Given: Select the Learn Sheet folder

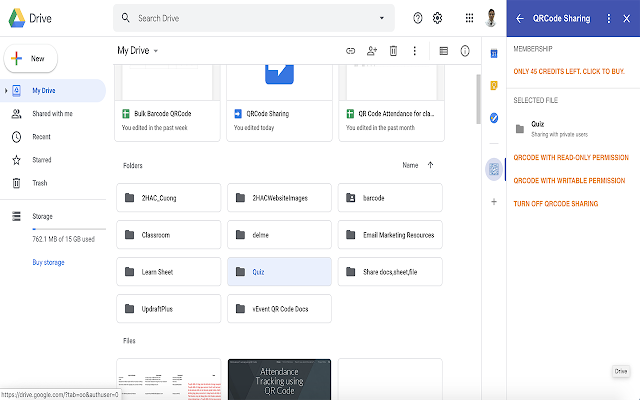Looking at the screenshot, I should click(169, 272).
